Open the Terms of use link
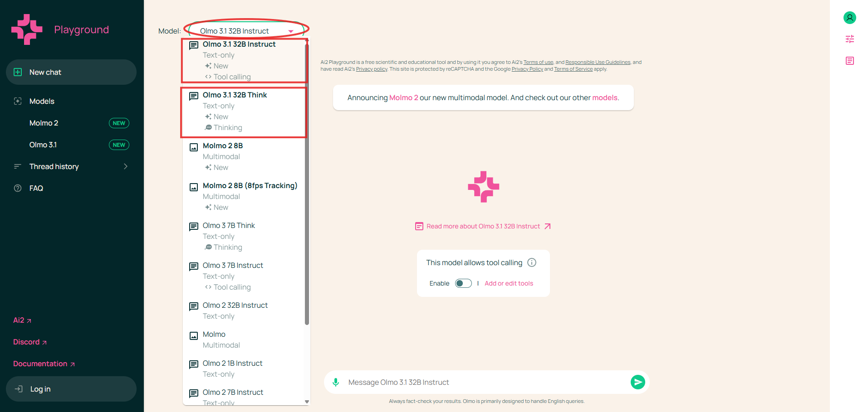Viewport: 868px width, 412px height. click(x=538, y=63)
